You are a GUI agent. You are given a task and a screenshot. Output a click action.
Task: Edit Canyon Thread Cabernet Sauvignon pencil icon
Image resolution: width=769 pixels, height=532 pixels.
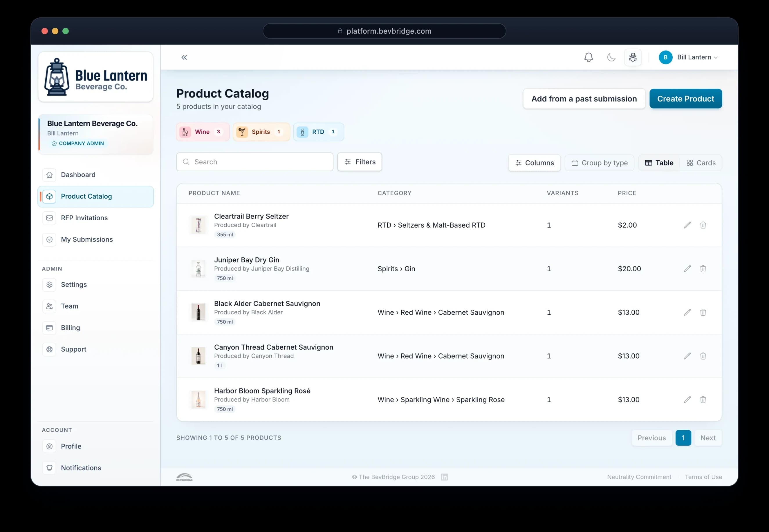click(x=687, y=356)
